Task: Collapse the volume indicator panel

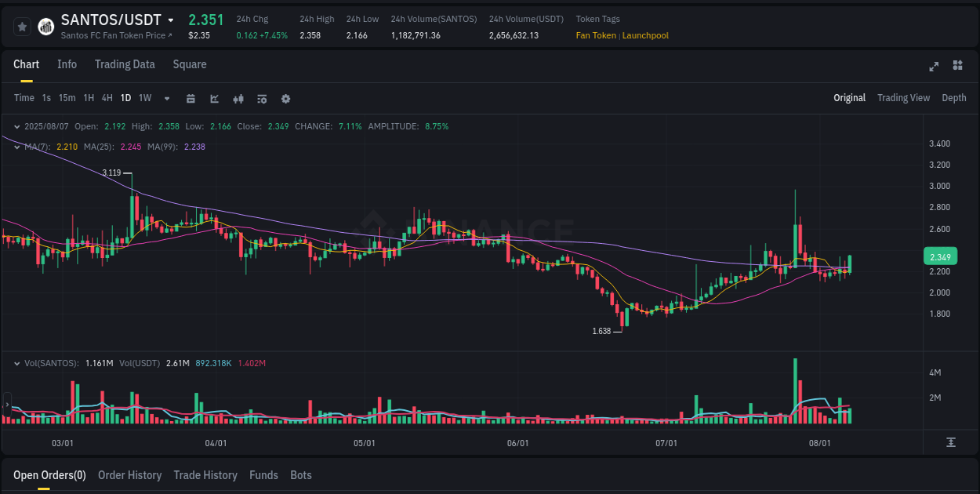Action: (x=17, y=363)
